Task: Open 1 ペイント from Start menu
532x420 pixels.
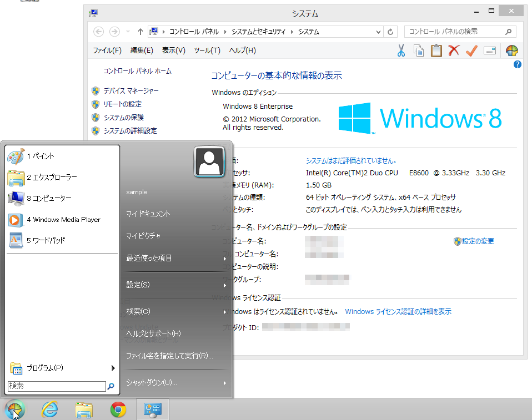Action: [x=62, y=156]
